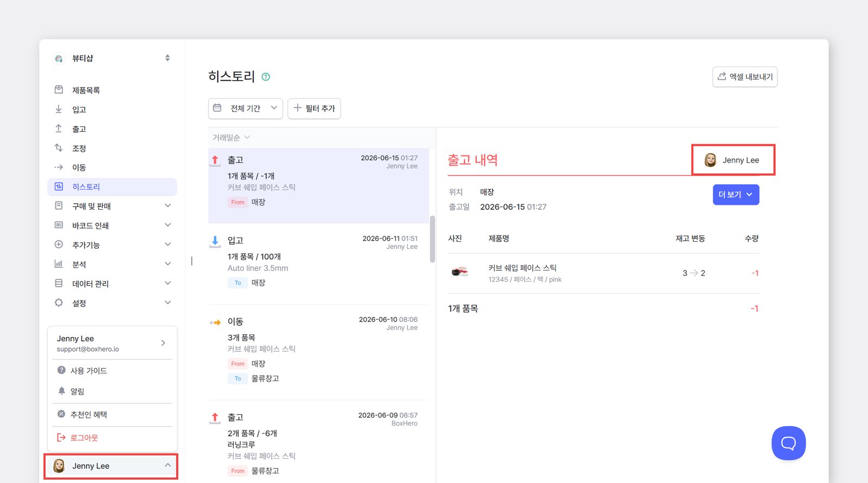Click the 바코드 인쇄 barcode icon

pos(59,225)
